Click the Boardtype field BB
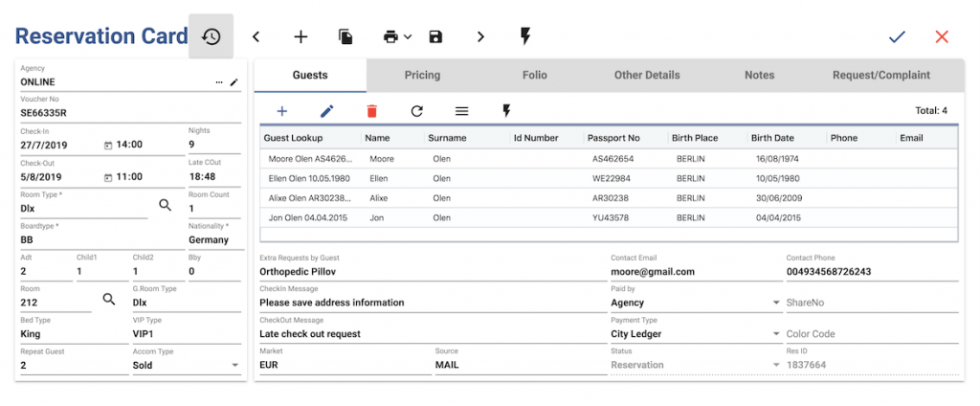 click(101, 236)
